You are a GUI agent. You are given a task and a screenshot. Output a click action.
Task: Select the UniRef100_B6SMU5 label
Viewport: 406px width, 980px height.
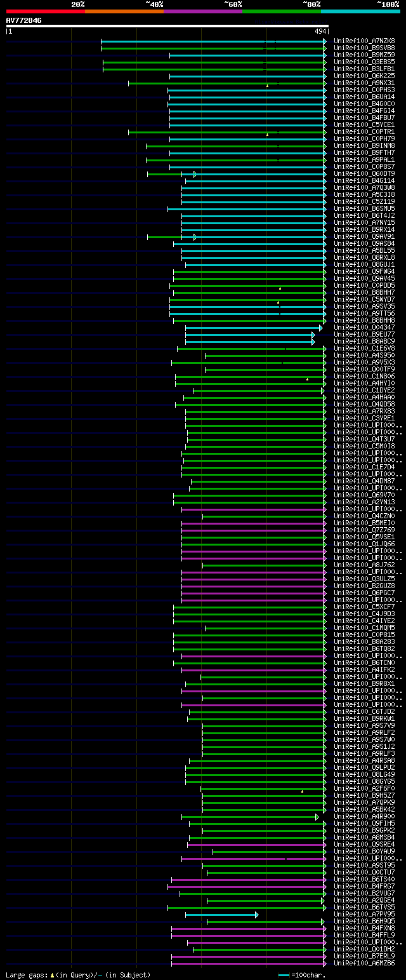[365, 208]
